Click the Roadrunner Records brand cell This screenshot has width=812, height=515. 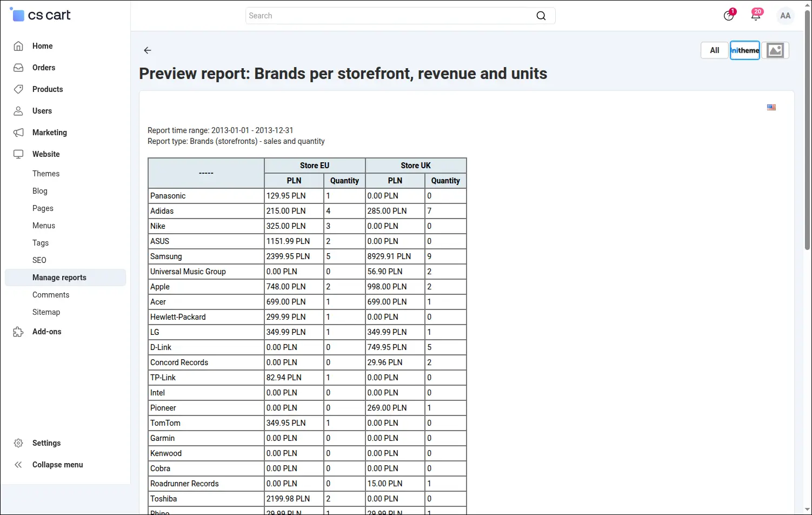[206, 484]
